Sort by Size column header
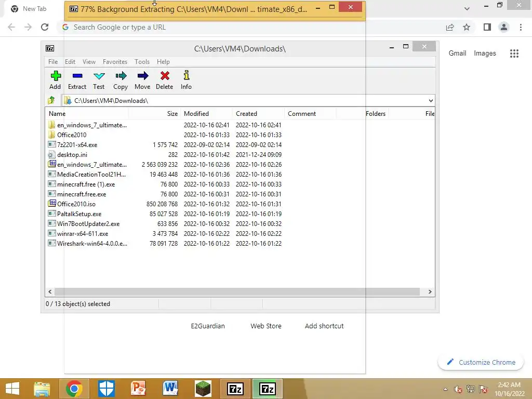532x399 pixels. tap(154, 114)
